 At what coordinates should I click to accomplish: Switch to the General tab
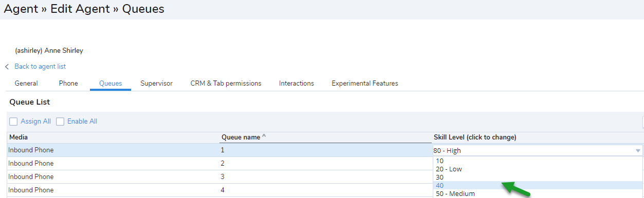pyautogui.click(x=26, y=83)
